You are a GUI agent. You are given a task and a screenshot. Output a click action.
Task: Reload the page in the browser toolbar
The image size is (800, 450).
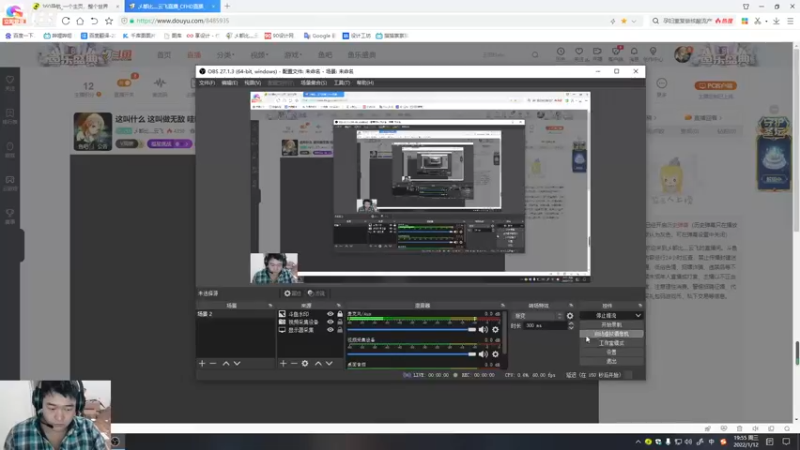(66, 21)
